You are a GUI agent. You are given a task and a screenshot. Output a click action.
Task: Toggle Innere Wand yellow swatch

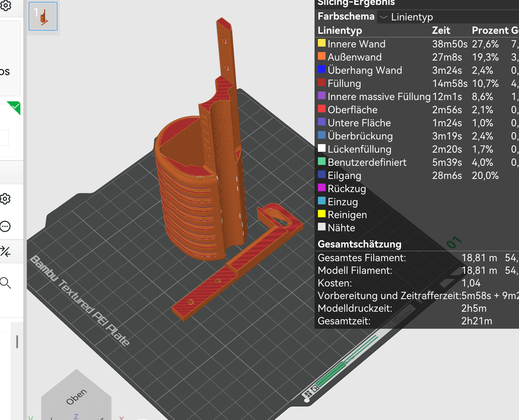[x=322, y=43]
